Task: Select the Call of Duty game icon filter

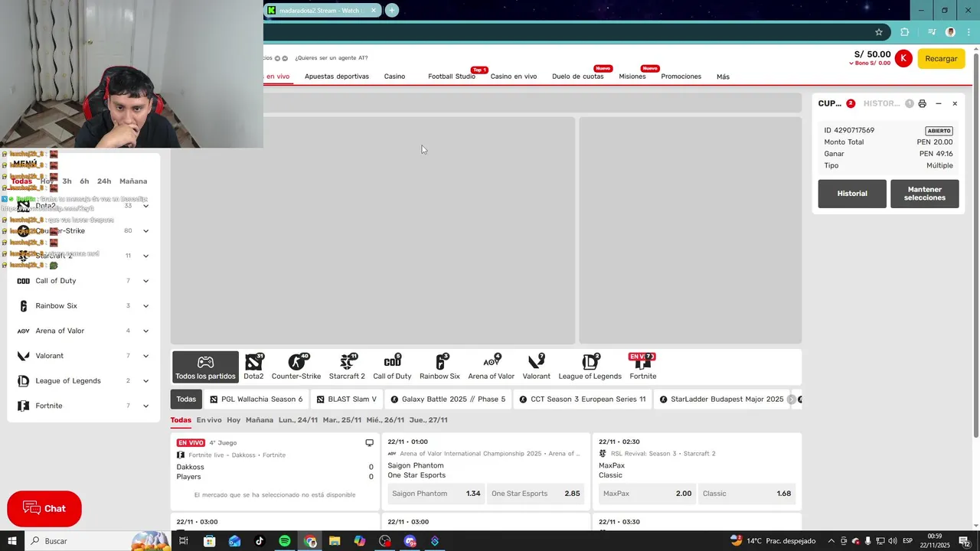Action: (x=392, y=367)
